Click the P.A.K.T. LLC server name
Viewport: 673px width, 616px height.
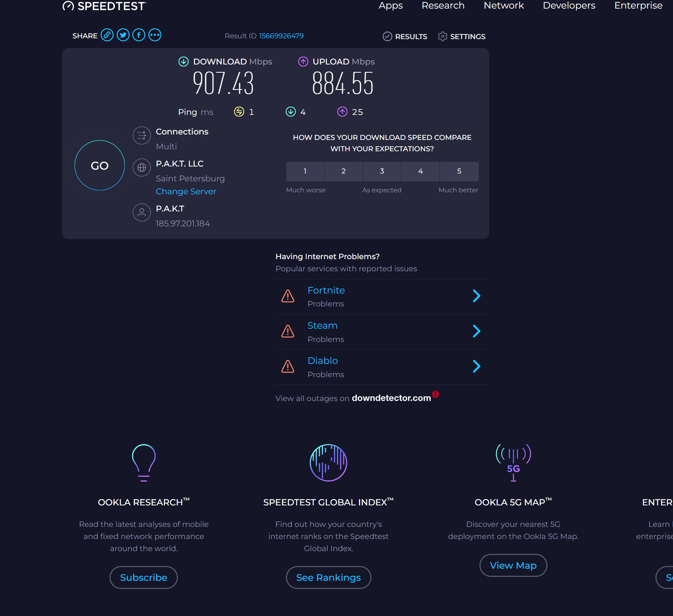(179, 164)
